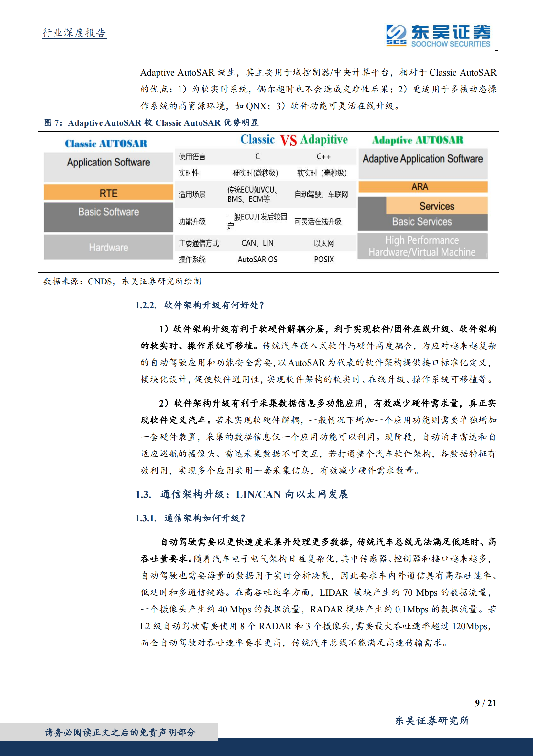Click the disclaimer 请务必阅读正文之后的免责声明部分
This screenshot has width=535, height=756.
120,733
